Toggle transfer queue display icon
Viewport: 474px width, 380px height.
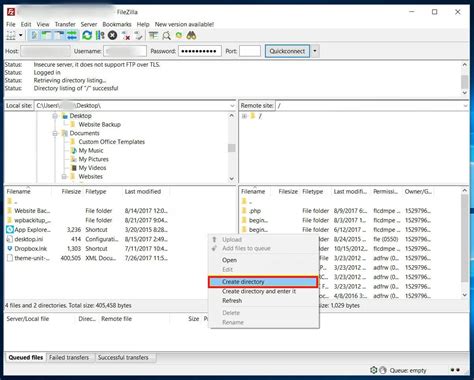coord(72,35)
